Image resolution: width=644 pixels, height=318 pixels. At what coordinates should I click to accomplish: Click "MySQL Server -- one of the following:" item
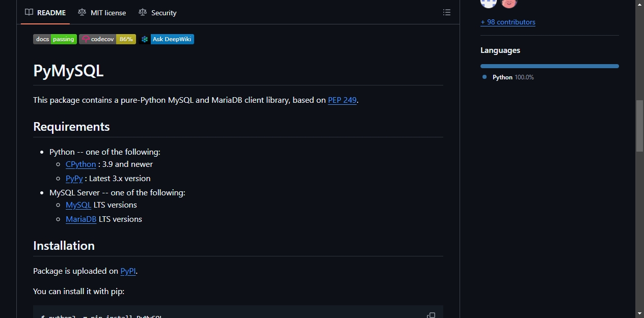117,193
